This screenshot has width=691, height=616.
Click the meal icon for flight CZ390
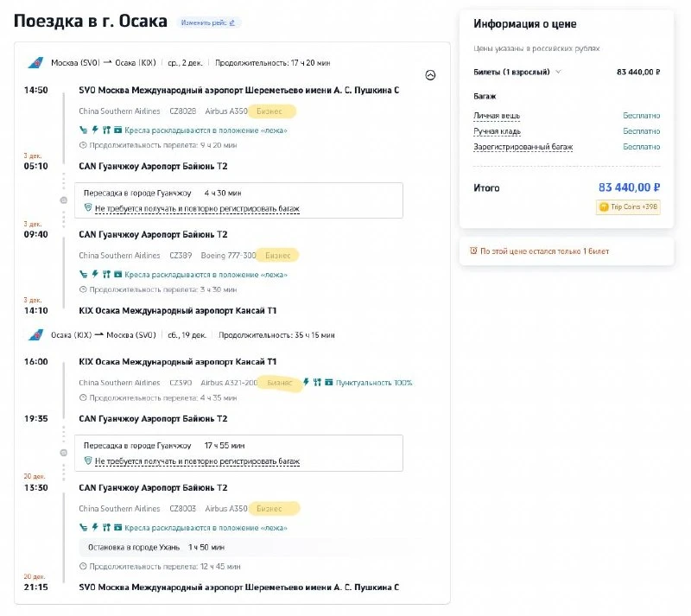pos(317,382)
